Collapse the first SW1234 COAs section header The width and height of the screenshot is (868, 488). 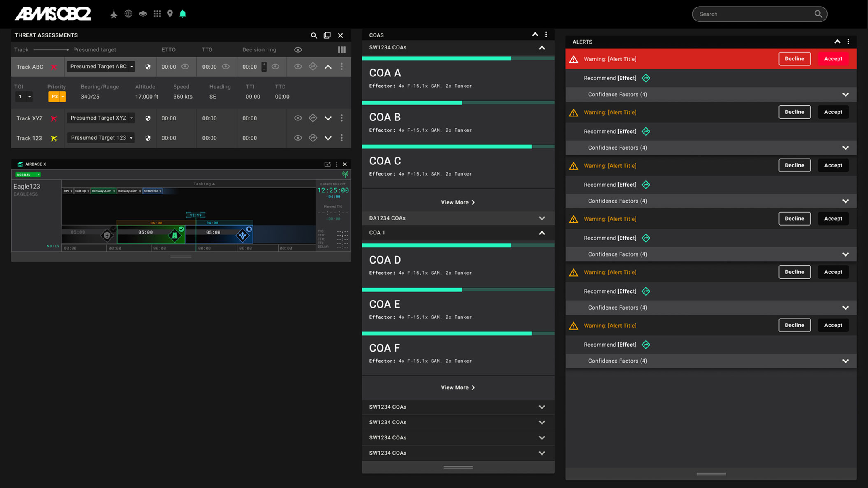tap(542, 48)
